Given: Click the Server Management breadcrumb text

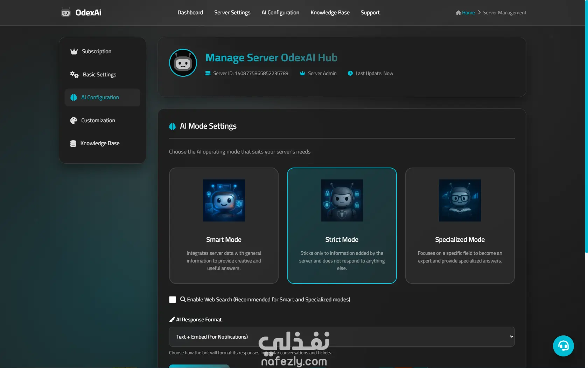Looking at the screenshot, I should tap(505, 13).
